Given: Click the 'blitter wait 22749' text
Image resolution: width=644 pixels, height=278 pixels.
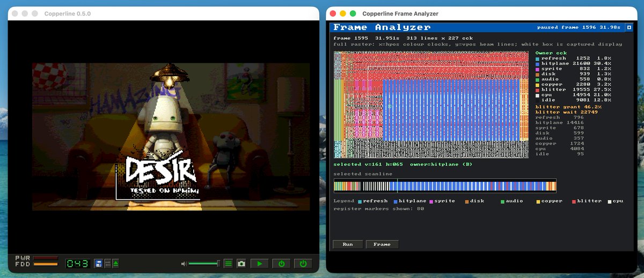Looking at the screenshot, I should tap(567, 112).
